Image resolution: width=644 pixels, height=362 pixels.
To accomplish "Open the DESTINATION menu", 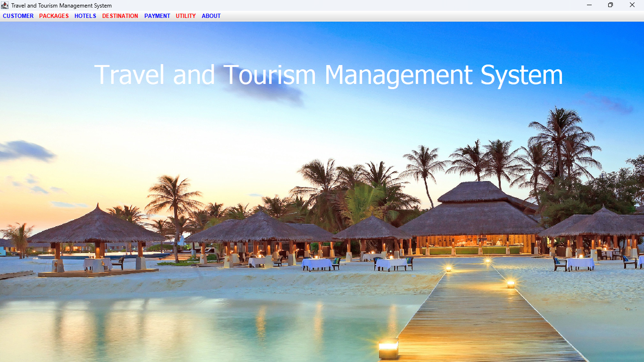I will point(120,16).
